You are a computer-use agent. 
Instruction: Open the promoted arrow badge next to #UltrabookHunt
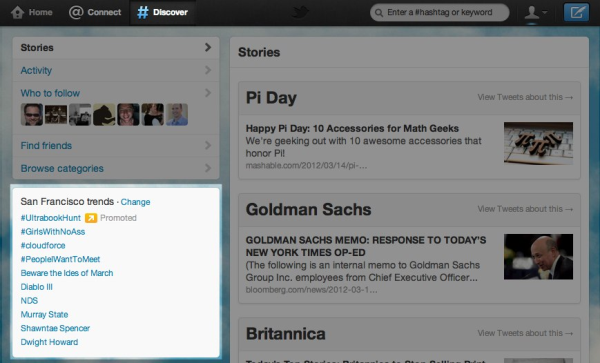[x=91, y=218]
